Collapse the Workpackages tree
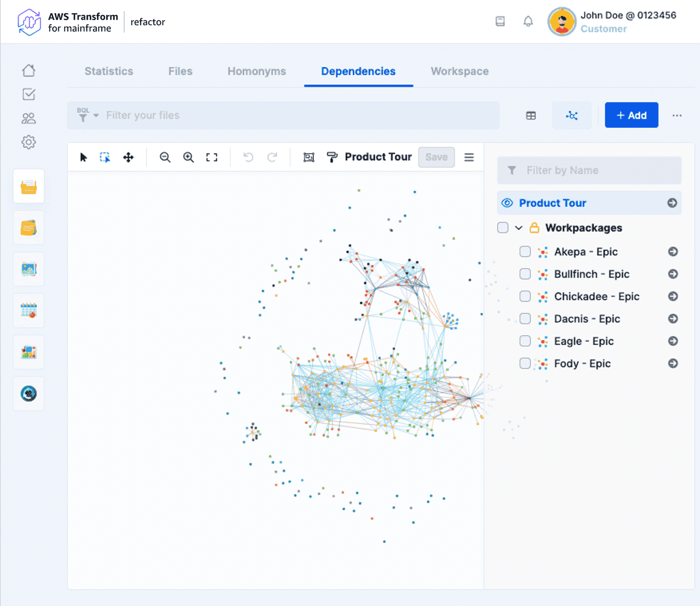 [x=519, y=228]
